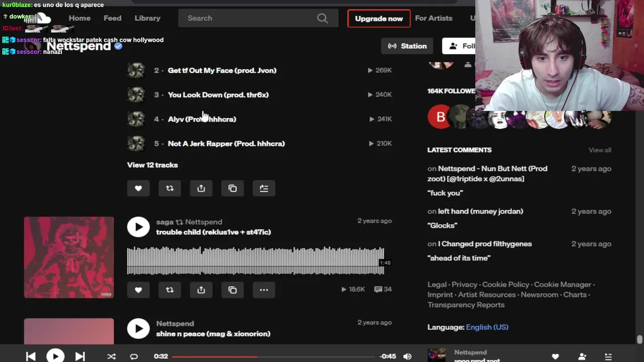
Task: Open saga user profile link
Action: point(165,222)
